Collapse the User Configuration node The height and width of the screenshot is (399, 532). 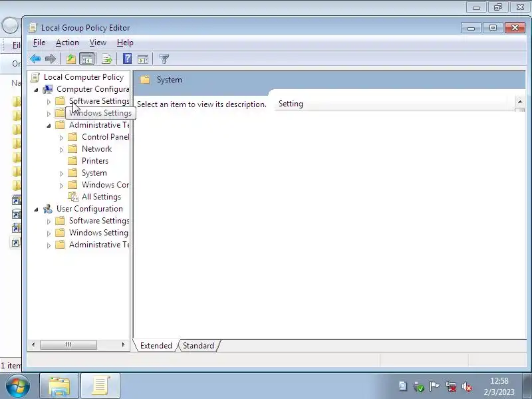(x=37, y=209)
